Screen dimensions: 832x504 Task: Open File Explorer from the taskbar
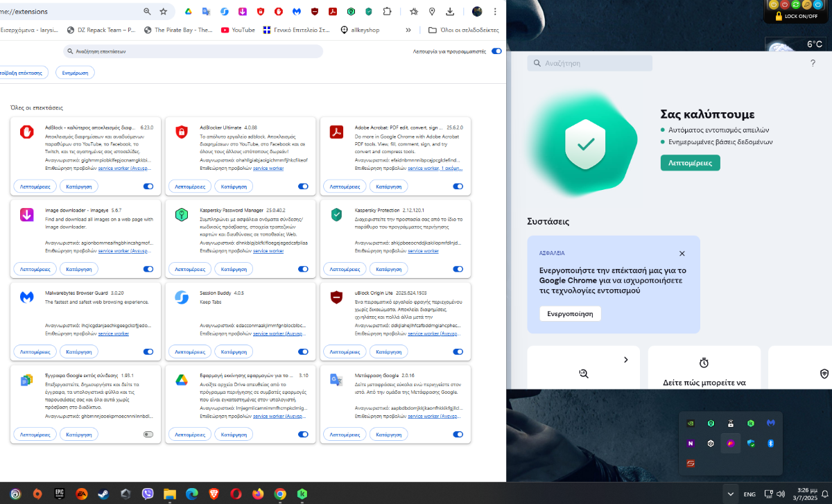click(x=170, y=494)
